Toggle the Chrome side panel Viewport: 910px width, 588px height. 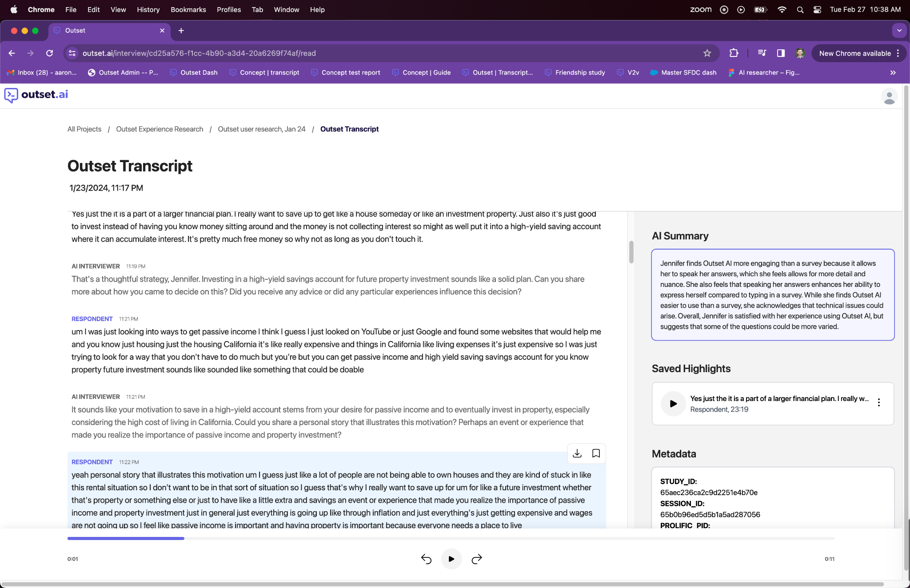781,53
